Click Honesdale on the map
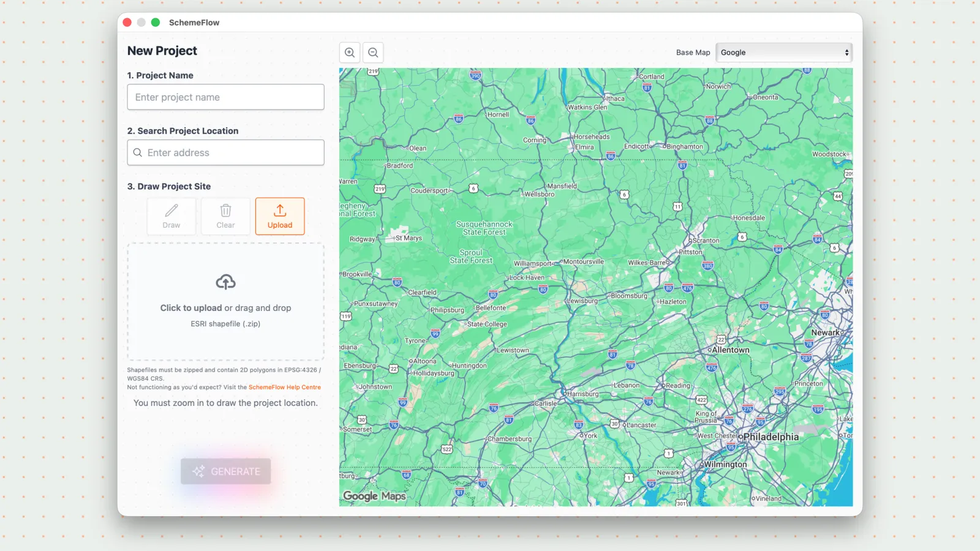 coord(749,218)
